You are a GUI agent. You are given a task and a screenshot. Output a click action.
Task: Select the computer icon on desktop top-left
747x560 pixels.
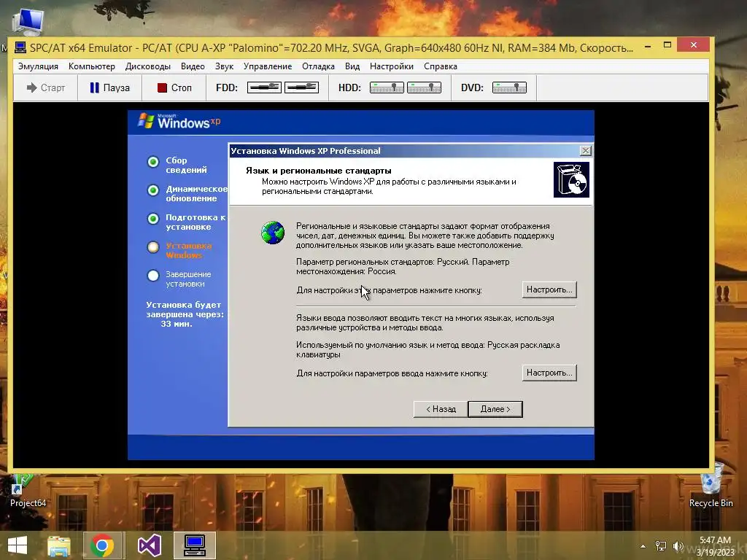(28, 21)
